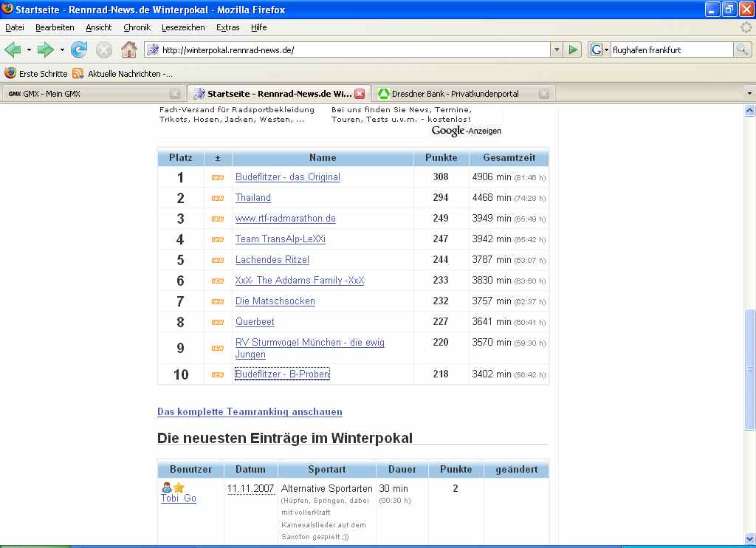The width and height of the screenshot is (756, 548).
Task: Open the Chronik menu
Action: coord(137,27)
